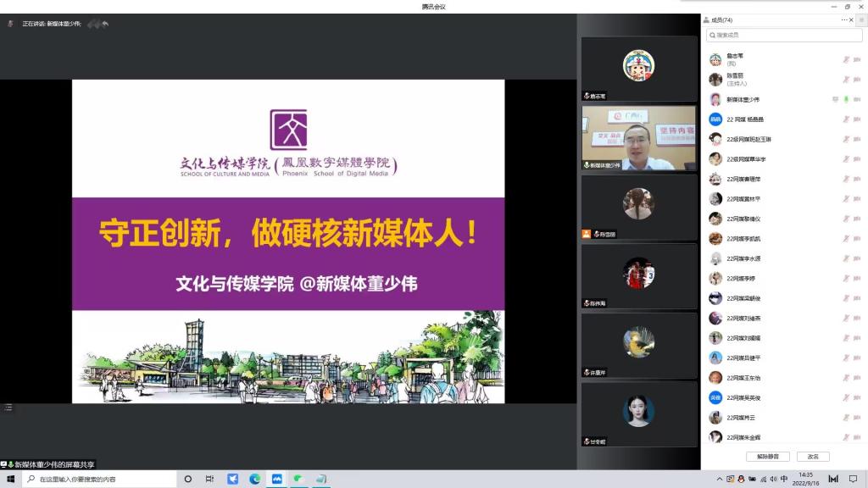Open Cortana circle icon on the taskbar
This screenshot has height=488, width=868.
[187, 480]
